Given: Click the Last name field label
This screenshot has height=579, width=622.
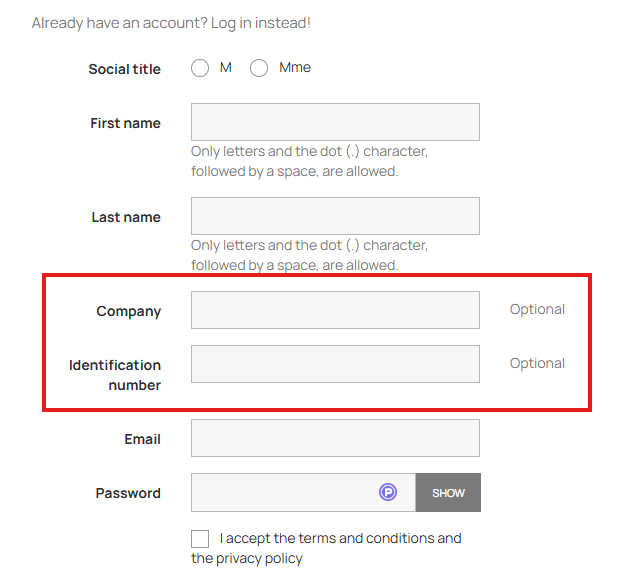Looking at the screenshot, I should (x=126, y=217).
